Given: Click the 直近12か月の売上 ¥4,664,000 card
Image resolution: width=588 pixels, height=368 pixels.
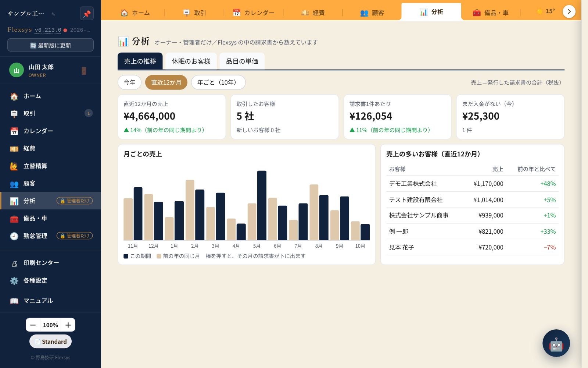Looking at the screenshot, I should pos(172,117).
